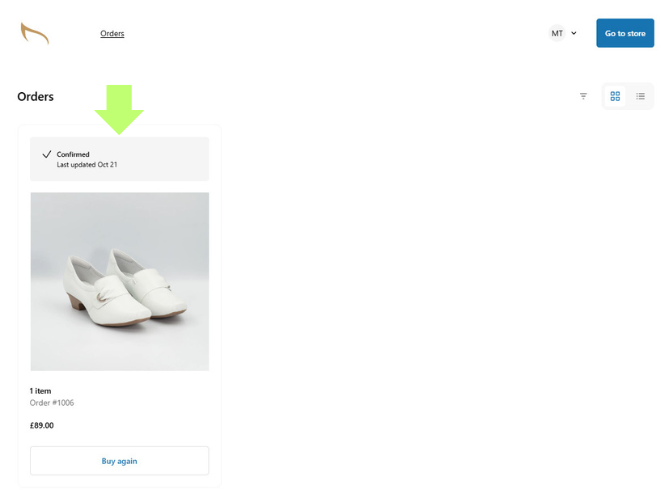This screenshot has width=669, height=497.
Task: Click the Orders page heading
Action: click(x=36, y=97)
